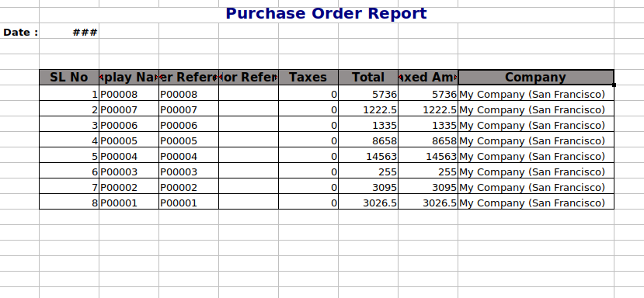
Task: Click the Total cell showing 14563
Action: 368,157
